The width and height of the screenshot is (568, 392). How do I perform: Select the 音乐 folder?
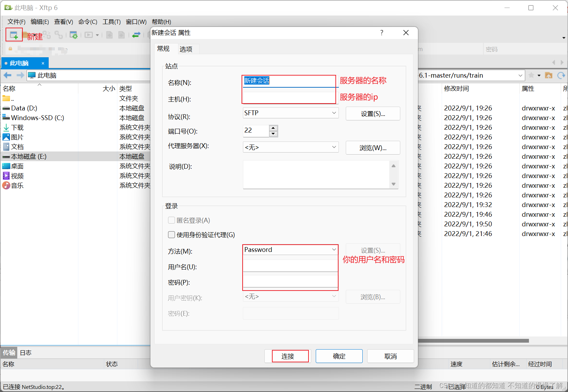tap(13, 185)
